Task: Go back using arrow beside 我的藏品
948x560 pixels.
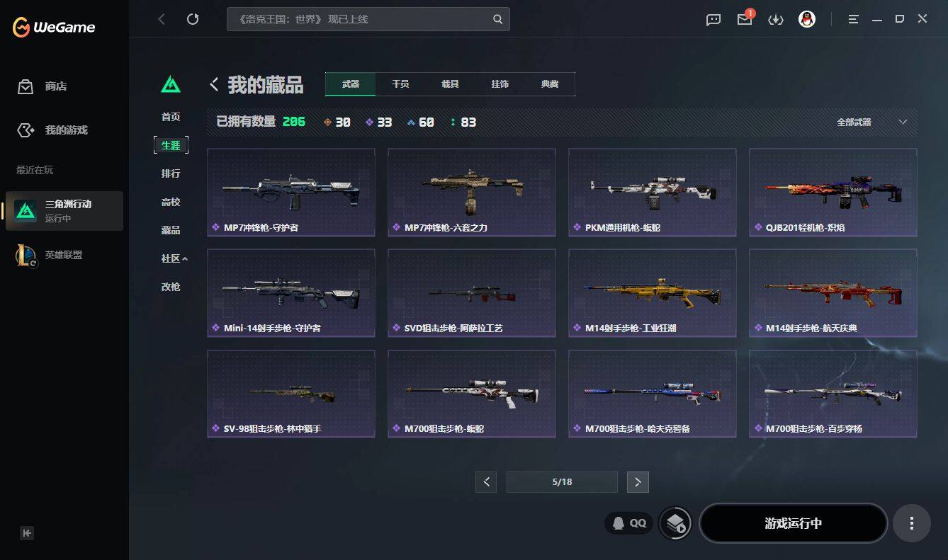Action: point(214,85)
